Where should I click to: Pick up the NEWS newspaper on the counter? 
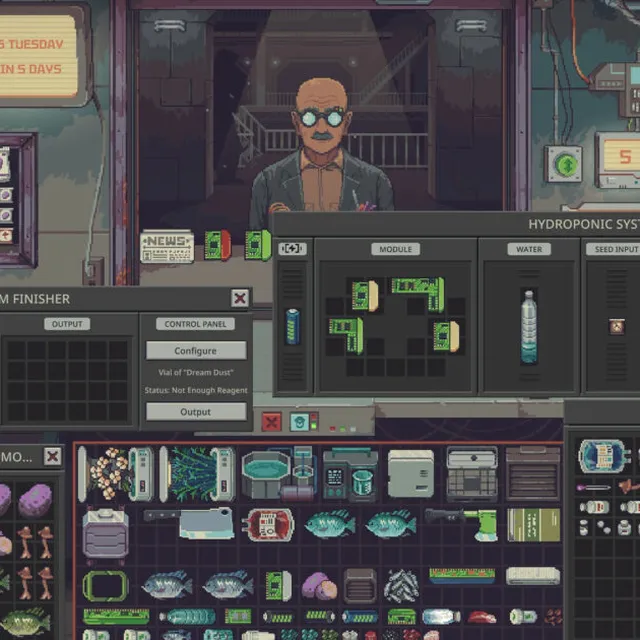tap(167, 246)
